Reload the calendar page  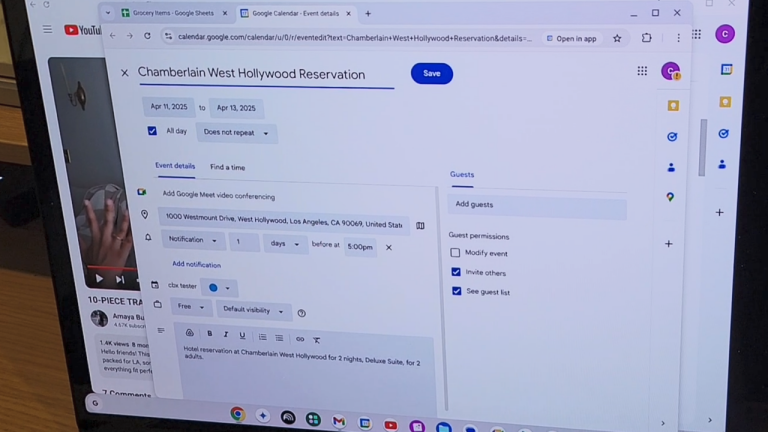click(147, 36)
